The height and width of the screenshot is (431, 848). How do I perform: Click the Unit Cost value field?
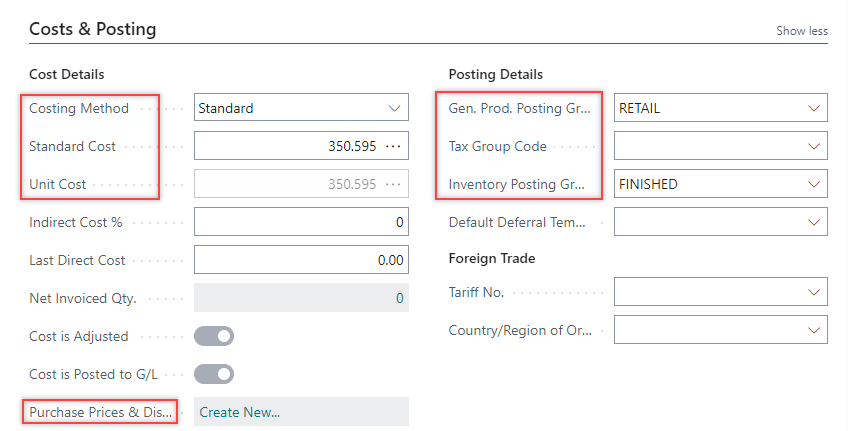click(290, 184)
